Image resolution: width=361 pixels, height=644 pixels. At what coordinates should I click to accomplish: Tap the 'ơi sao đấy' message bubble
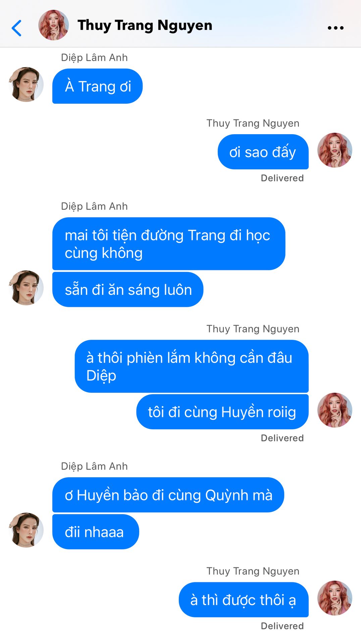point(263,152)
